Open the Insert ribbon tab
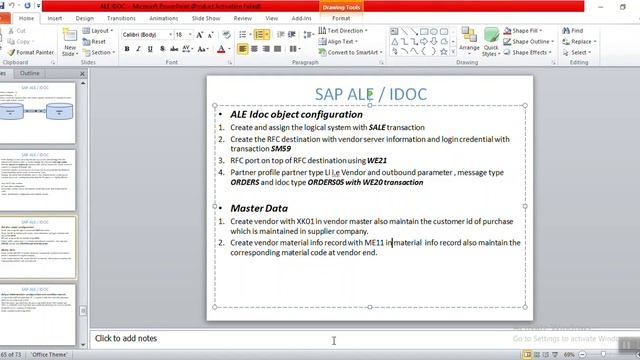 pyautogui.click(x=55, y=18)
